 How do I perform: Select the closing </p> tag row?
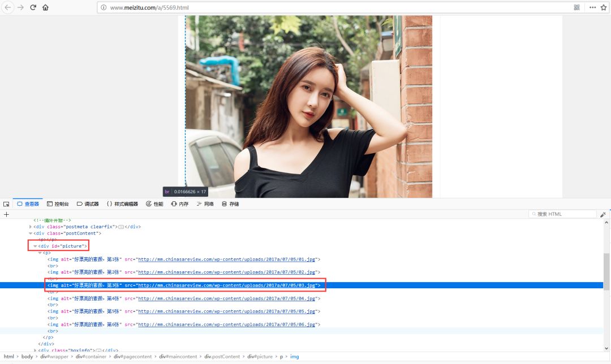pyautogui.click(x=302, y=337)
